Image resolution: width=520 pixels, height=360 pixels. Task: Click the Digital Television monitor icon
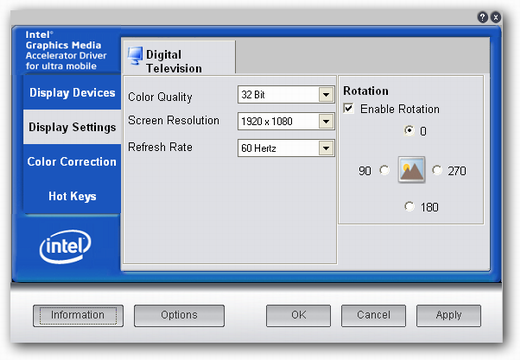tap(135, 56)
